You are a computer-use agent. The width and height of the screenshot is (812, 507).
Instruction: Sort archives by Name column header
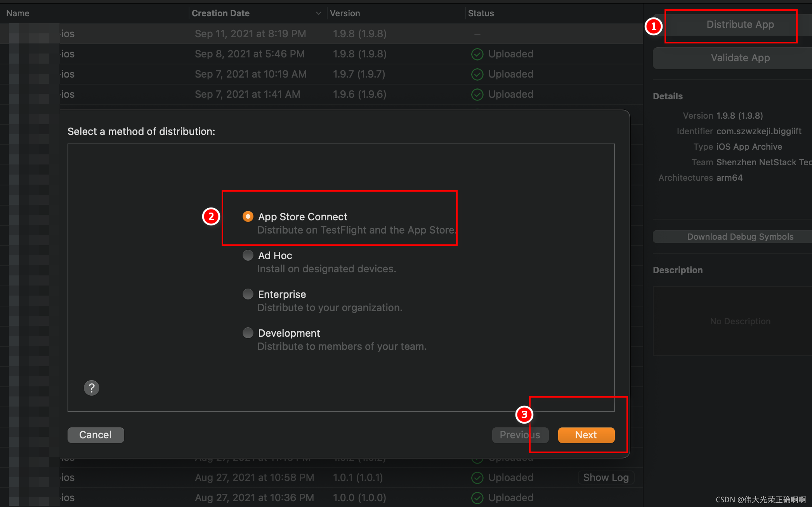18,13
